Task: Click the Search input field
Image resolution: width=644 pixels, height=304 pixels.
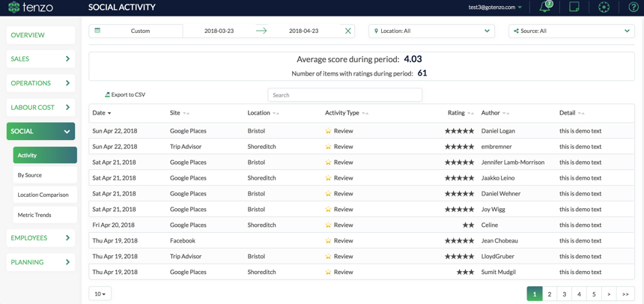Action: point(345,95)
